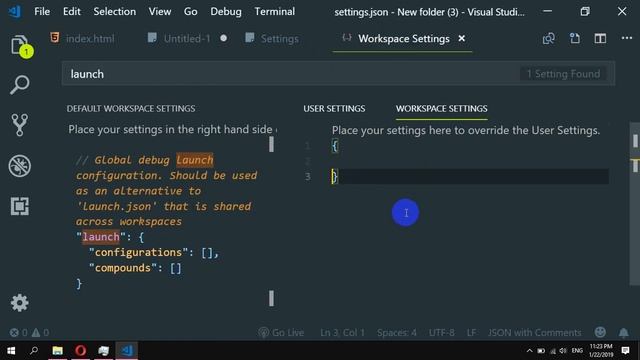
Task: Open the View menu
Action: [x=160, y=11]
